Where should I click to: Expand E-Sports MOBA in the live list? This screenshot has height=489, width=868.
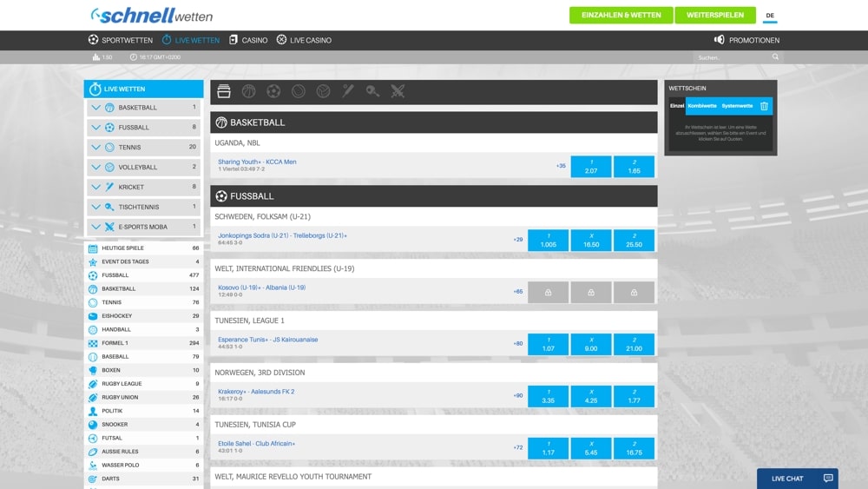[x=143, y=227]
